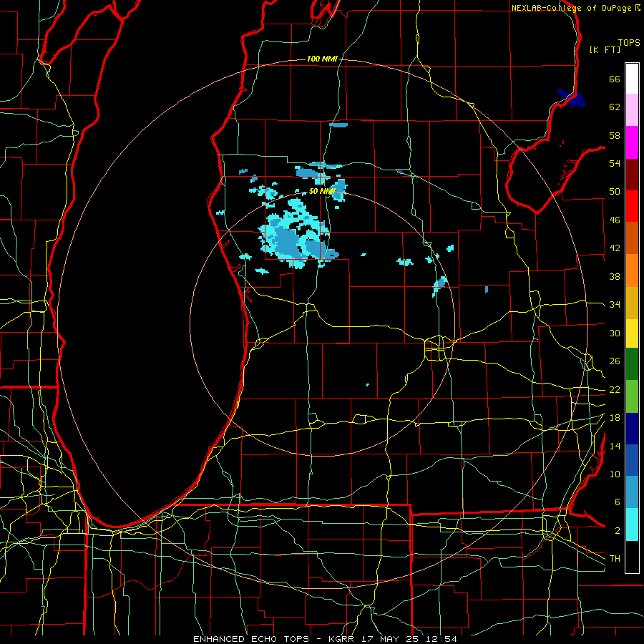Click the "66" scale label
The width and height of the screenshot is (644, 644).
(615, 79)
